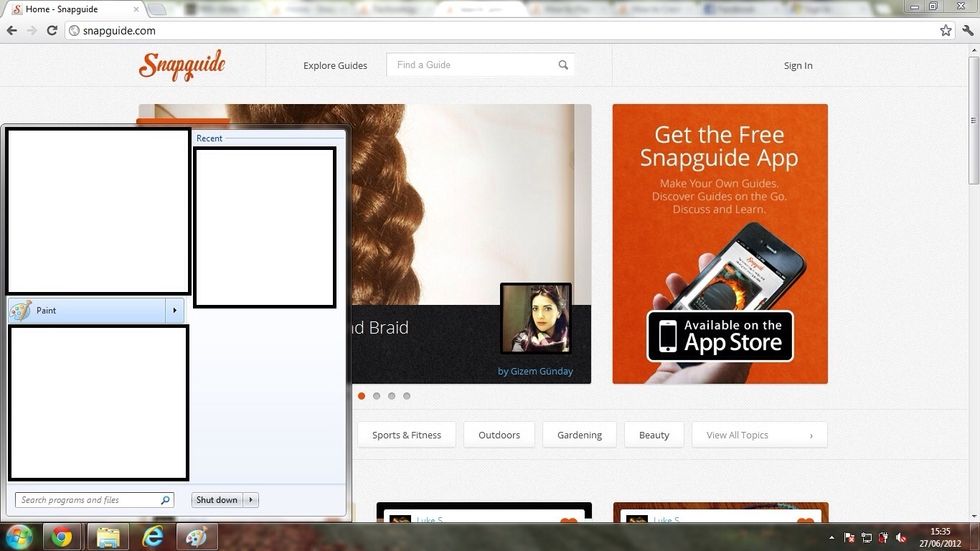980x551 pixels.
Task: Expand the Paint recent files arrow
Action: point(175,310)
